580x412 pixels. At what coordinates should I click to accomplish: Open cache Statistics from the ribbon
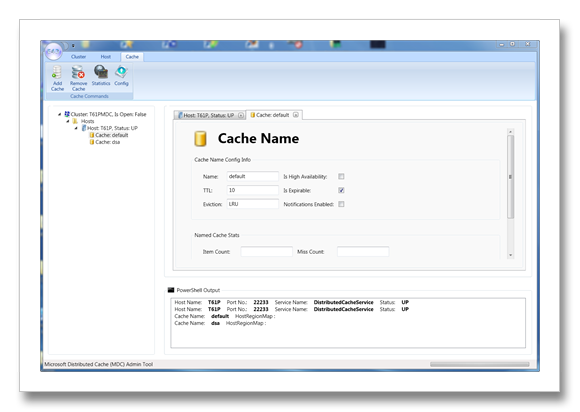click(101, 75)
